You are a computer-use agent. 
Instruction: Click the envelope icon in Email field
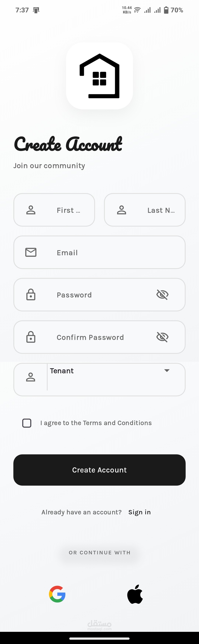[x=31, y=252]
